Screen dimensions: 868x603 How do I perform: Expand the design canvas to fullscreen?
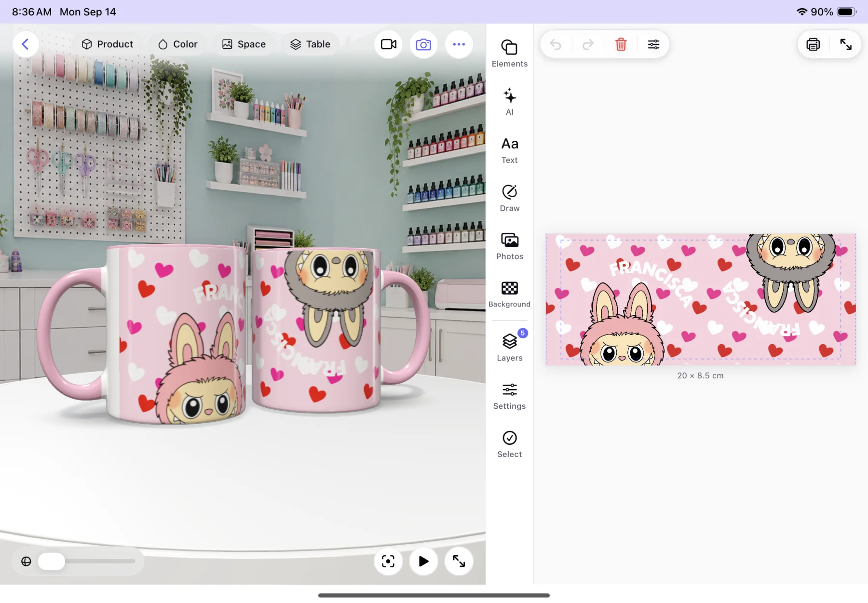click(846, 45)
